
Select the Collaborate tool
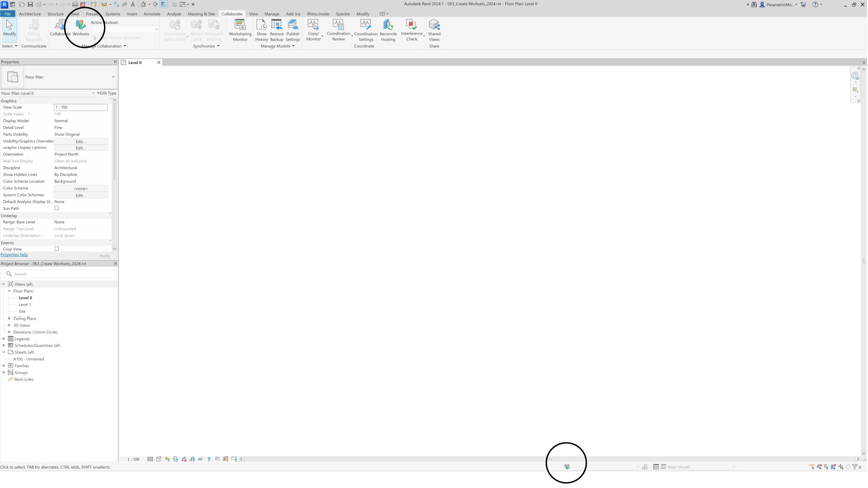pyautogui.click(x=59, y=29)
